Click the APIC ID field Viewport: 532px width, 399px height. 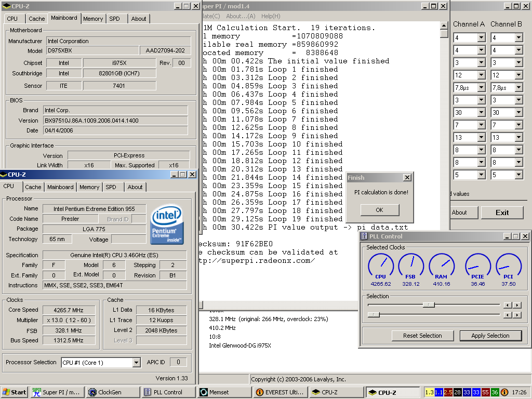click(x=178, y=362)
